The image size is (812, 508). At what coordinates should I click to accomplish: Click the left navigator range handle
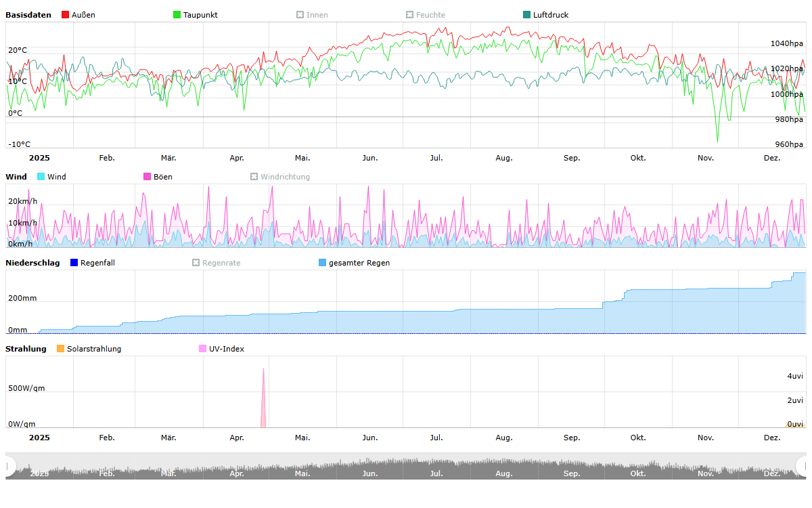9,466
